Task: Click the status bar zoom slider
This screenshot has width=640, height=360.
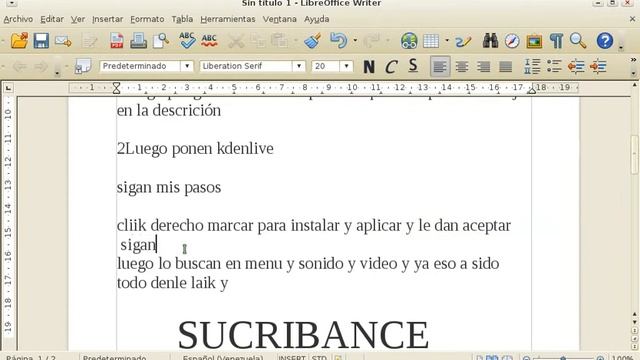Action: [x=563, y=358]
